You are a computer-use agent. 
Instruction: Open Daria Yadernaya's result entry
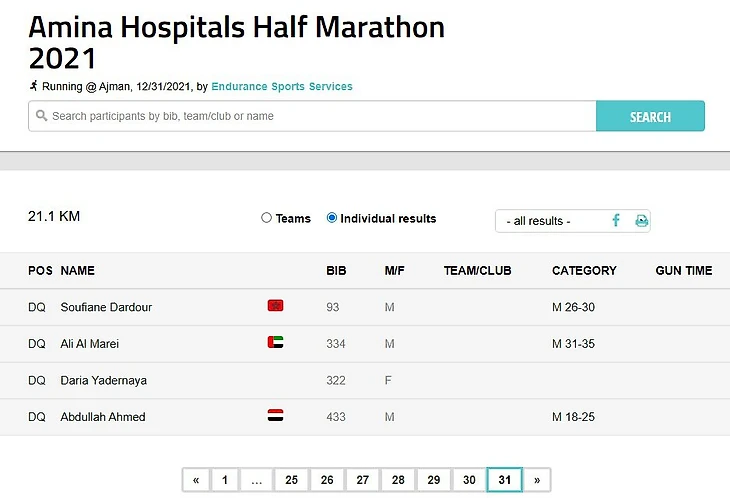(103, 380)
